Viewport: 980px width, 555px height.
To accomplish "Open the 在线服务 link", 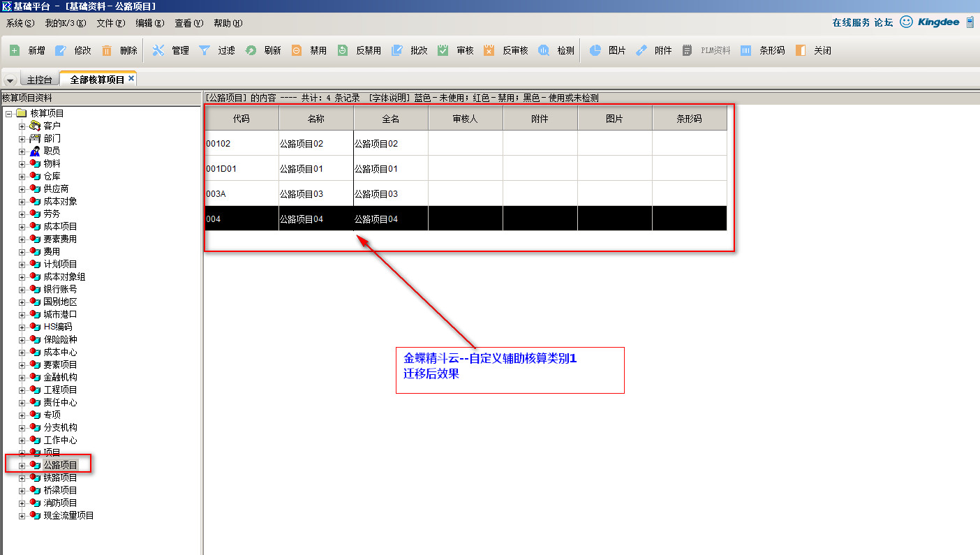I will (851, 22).
